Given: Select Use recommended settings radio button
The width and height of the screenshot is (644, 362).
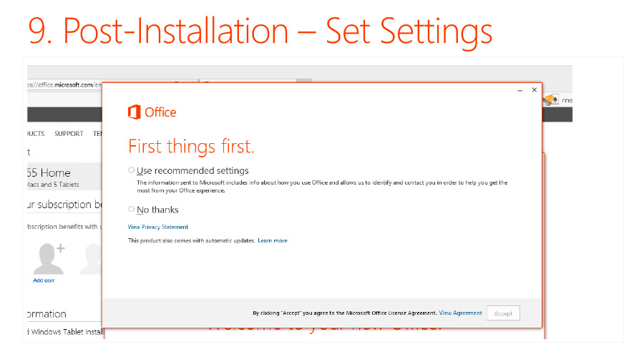Looking at the screenshot, I should point(132,170).
